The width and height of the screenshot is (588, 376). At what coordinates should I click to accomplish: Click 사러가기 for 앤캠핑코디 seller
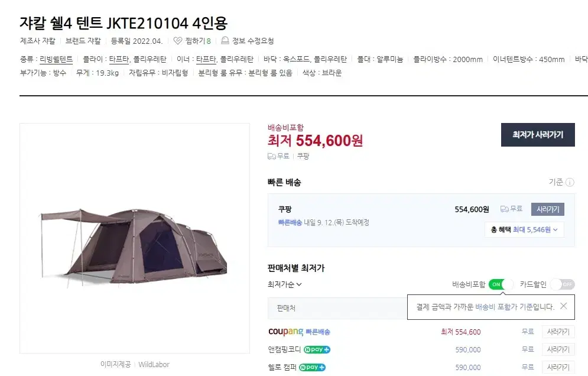[x=558, y=350]
